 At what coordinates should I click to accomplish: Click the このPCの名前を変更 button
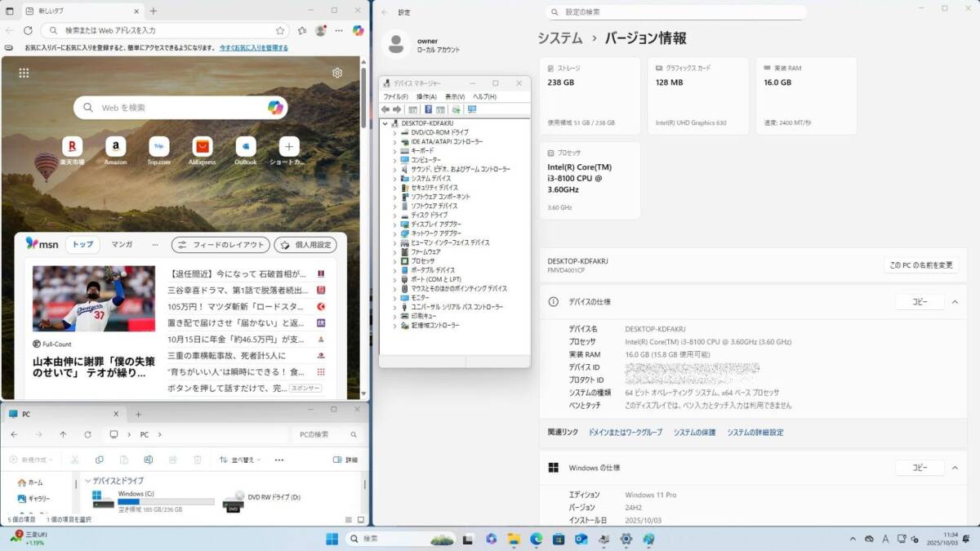tap(921, 265)
